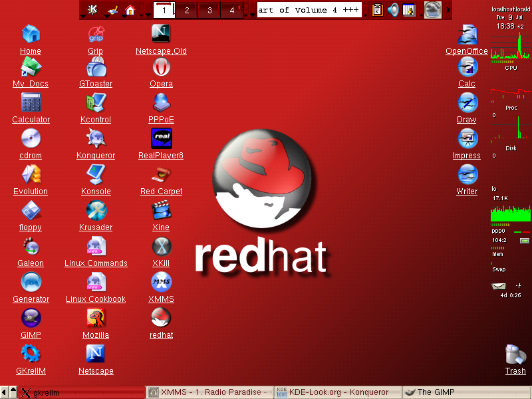Click the news ticker text field
This screenshot has height=399, width=532.
point(309,10)
